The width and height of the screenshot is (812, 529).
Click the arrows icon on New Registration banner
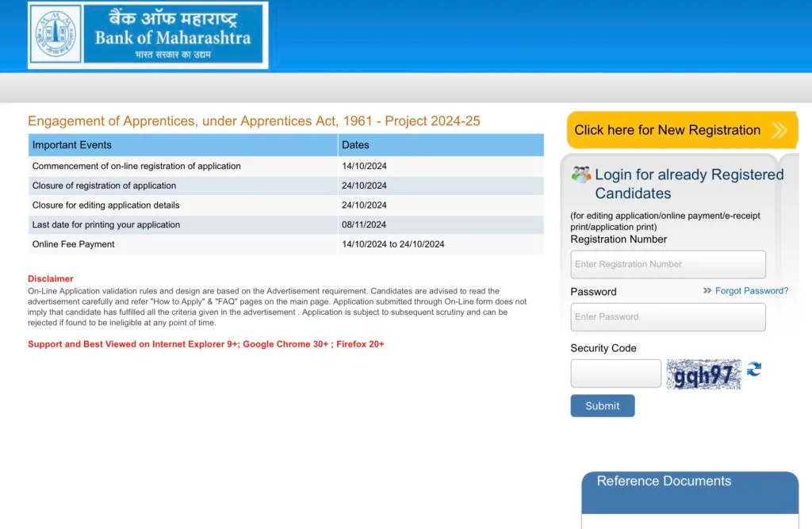[x=779, y=130]
